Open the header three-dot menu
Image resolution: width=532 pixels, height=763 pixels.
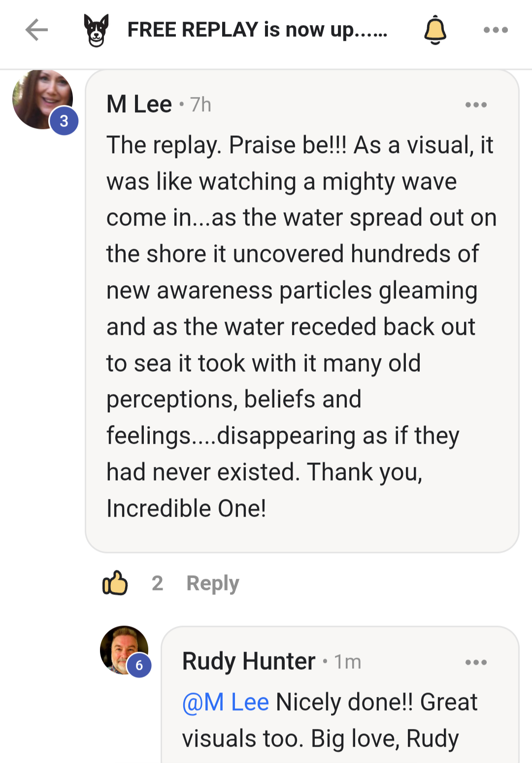[x=495, y=30]
